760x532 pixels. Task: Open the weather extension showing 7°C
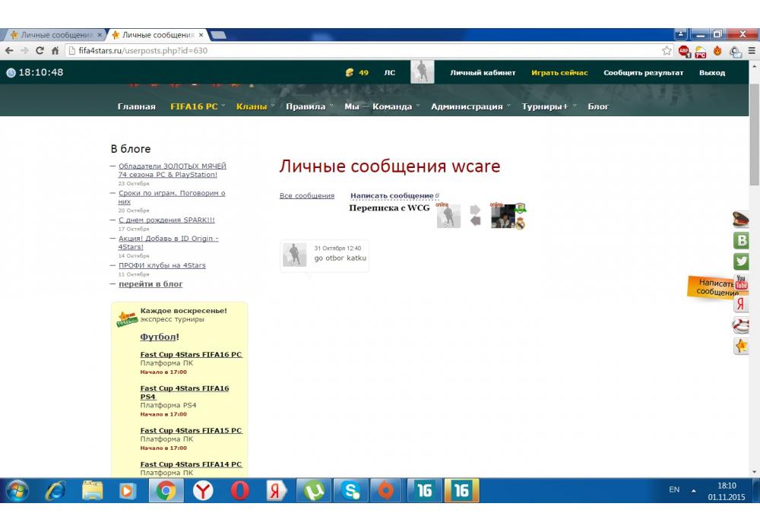[x=700, y=51]
